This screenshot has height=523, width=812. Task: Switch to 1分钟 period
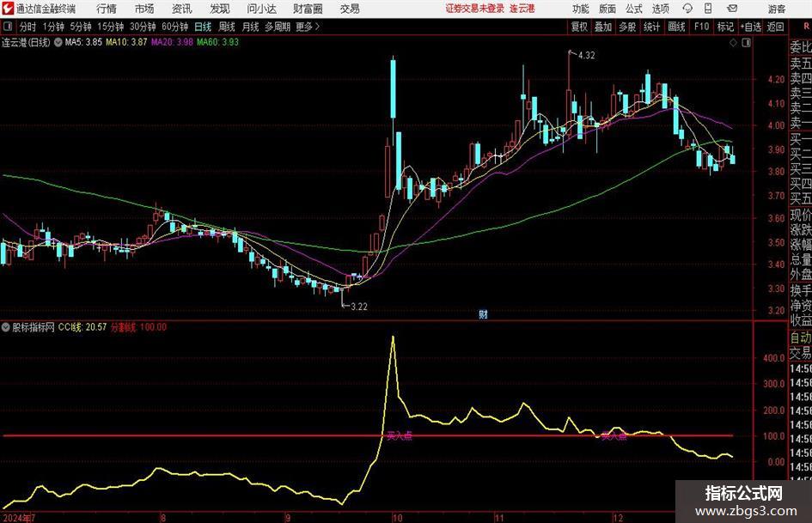click(53, 27)
